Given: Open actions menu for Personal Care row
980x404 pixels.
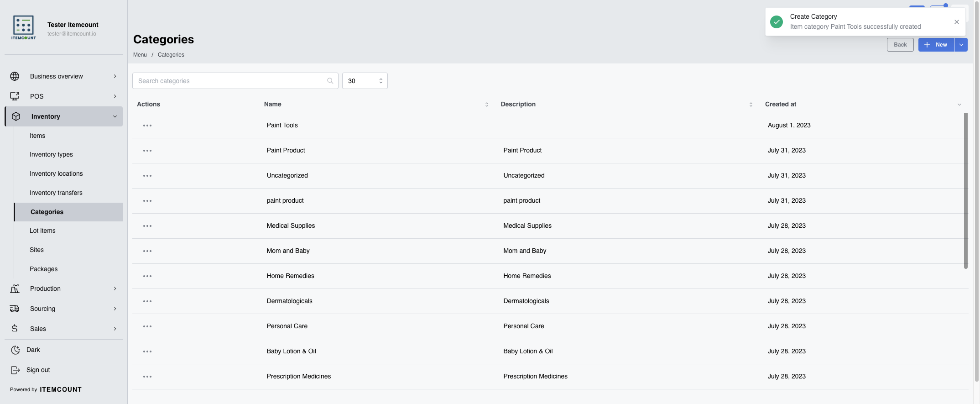Looking at the screenshot, I should (147, 326).
